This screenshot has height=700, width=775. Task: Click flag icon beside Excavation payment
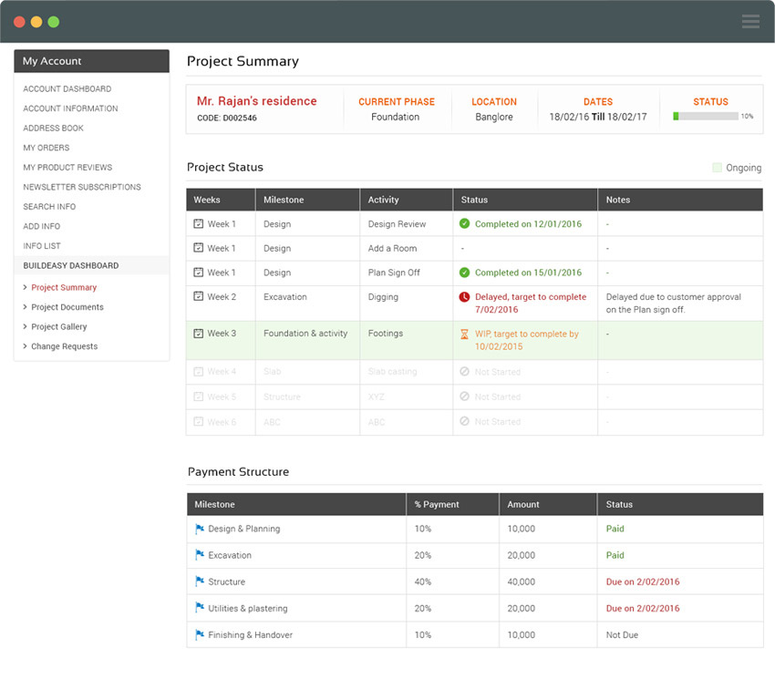200,555
